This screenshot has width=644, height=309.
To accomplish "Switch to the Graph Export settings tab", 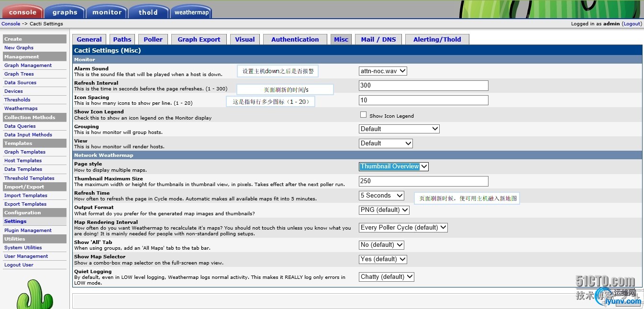I will point(199,39).
